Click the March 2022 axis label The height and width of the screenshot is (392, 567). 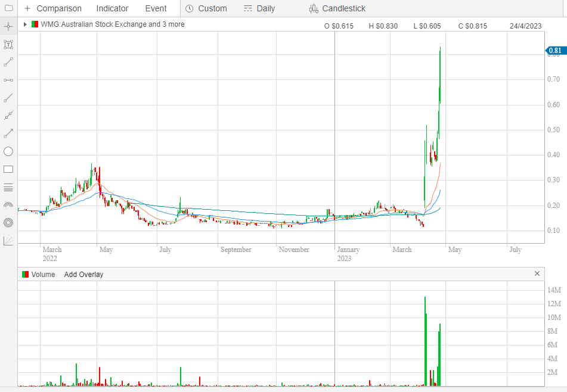pos(52,254)
